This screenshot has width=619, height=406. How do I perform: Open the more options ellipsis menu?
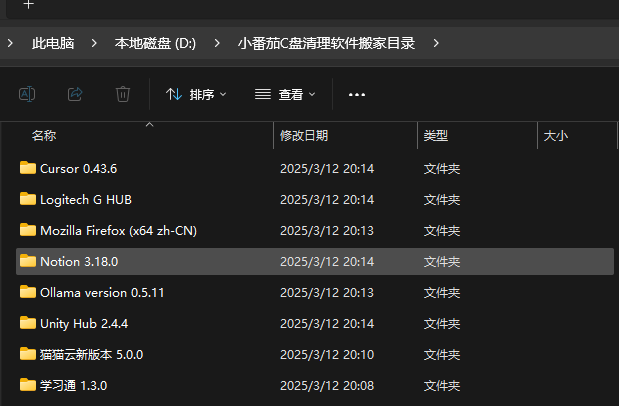(357, 95)
